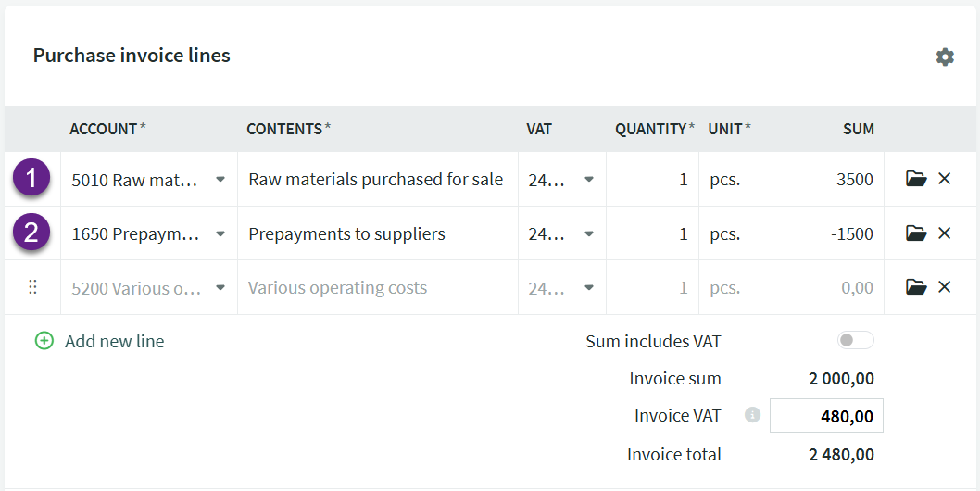Click the Invoice VAT amount field
This screenshot has height=491, width=980.
click(826, 416)
